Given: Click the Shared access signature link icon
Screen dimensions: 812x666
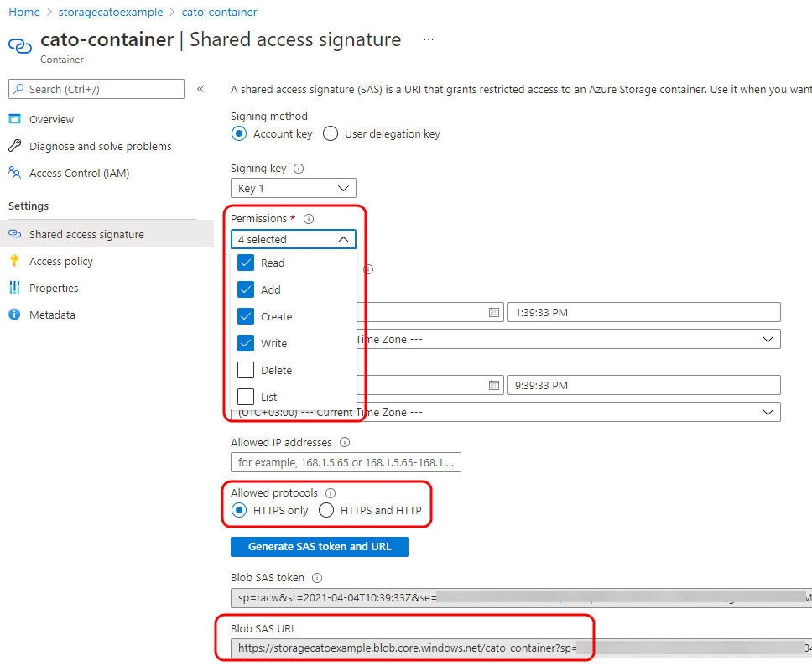Looking at the screenshot, I should (13, 234).
